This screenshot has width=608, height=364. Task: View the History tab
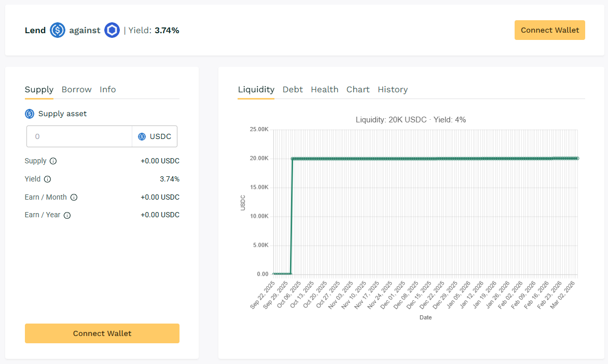coord(392,90)
